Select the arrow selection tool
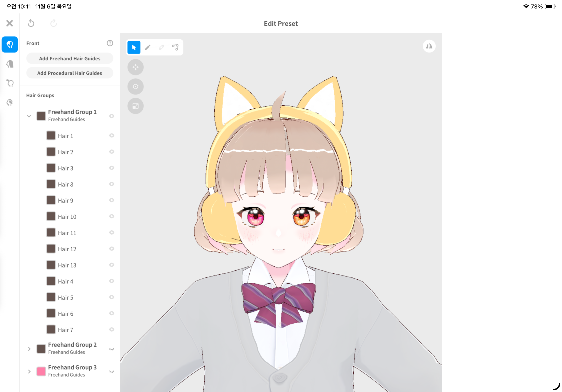Viewport: 562px width, 392px height. click(134, 47)
